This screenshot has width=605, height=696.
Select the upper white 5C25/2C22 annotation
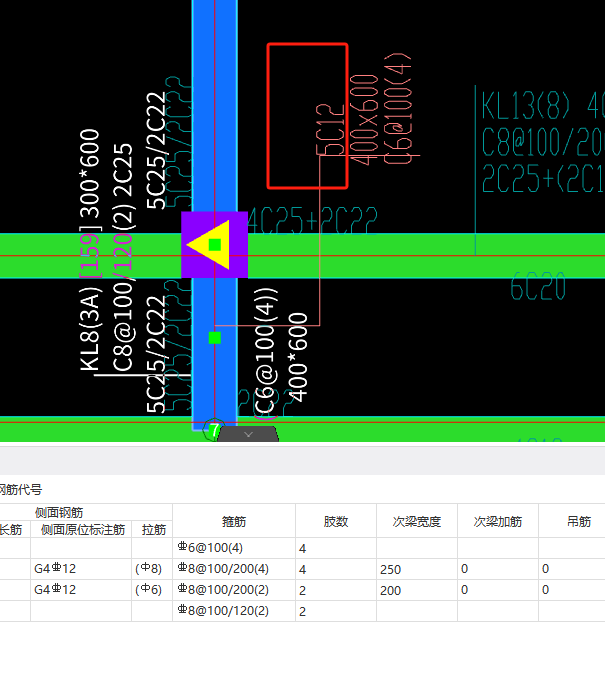click(156, 150)
